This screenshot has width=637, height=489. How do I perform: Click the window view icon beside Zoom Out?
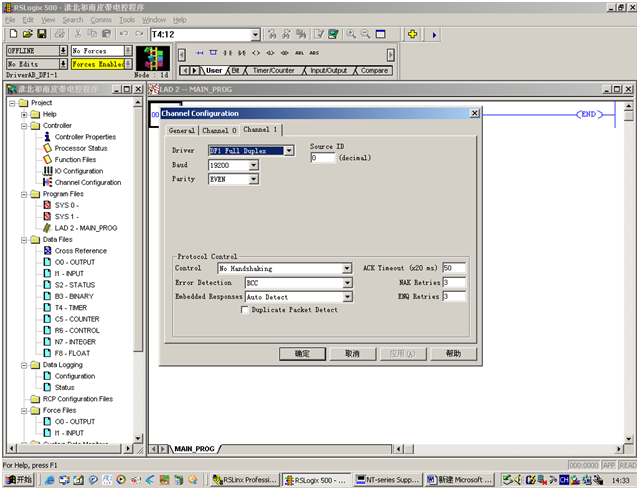(x=380, y=35)
